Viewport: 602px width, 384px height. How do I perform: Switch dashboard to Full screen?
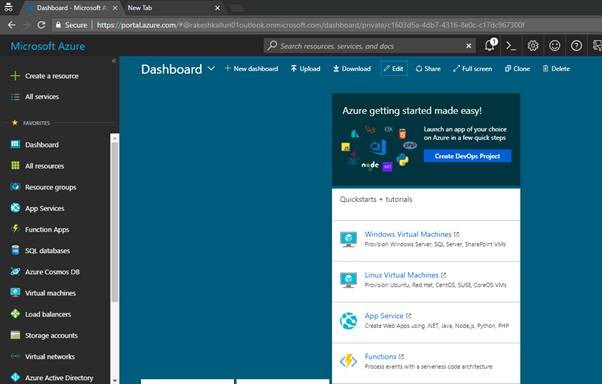click(473, 69)
